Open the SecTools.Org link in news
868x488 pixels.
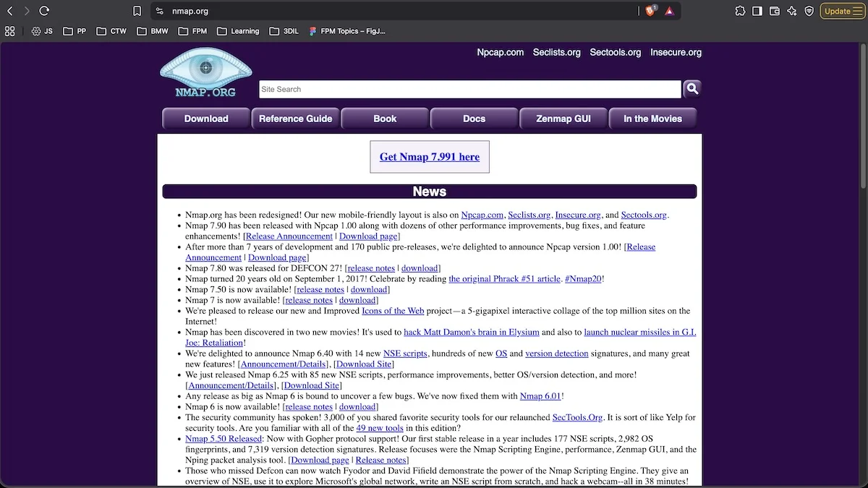[x=577, y=417]
